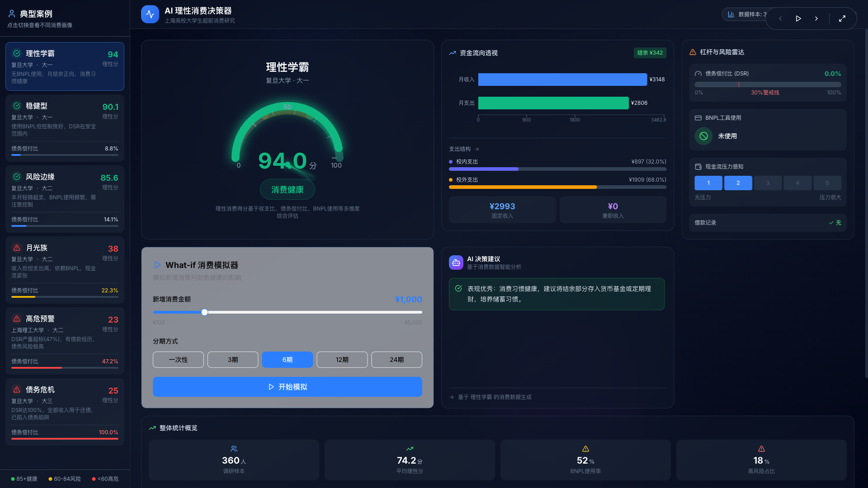Click the pulse logo beside AI 理性消费决策器
The height and width of the screenshot is (488, 868).
tap(150, 14)
